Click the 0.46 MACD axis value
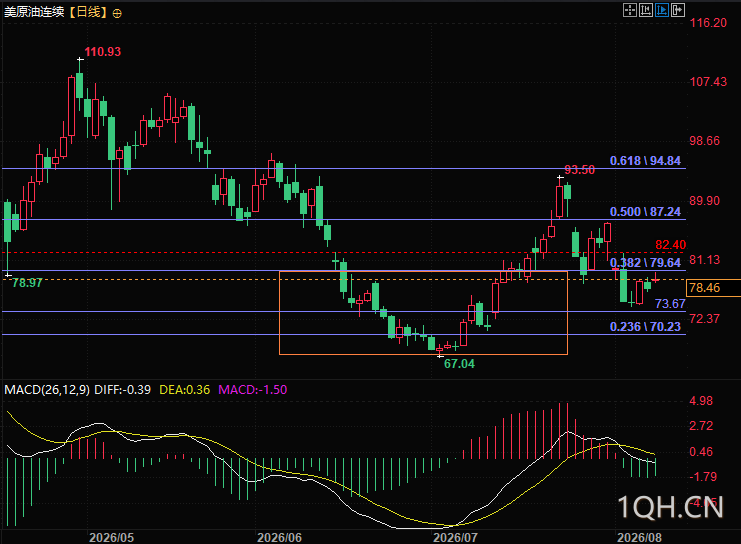 (701, 452)
